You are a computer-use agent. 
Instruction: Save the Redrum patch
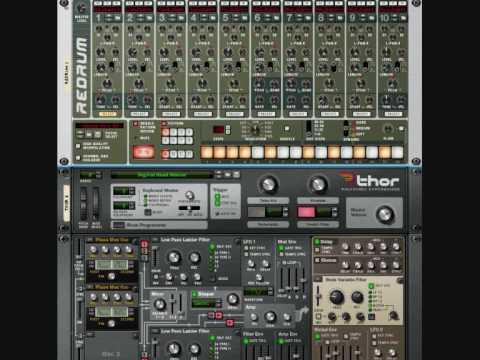pos(97,135)
